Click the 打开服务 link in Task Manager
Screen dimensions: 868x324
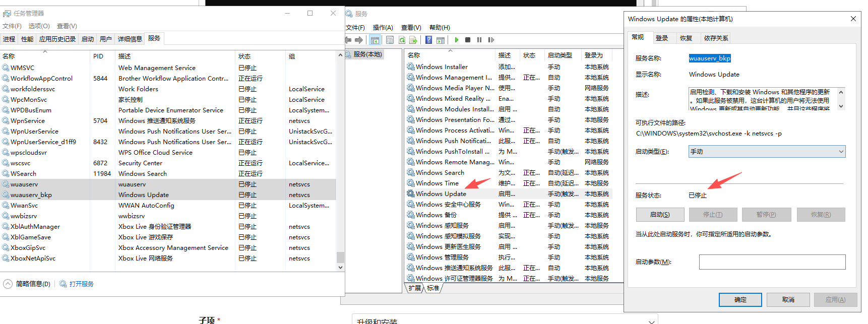[82, 284]
